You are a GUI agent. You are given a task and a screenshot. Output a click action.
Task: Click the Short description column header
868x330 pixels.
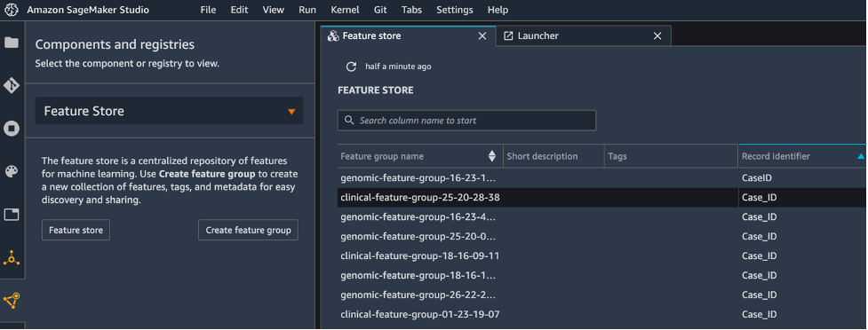(x=553, y=156)
